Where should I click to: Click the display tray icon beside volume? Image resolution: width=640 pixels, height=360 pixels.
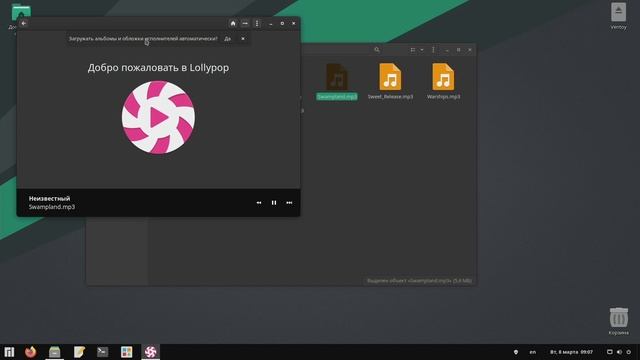tap(609, 352)
